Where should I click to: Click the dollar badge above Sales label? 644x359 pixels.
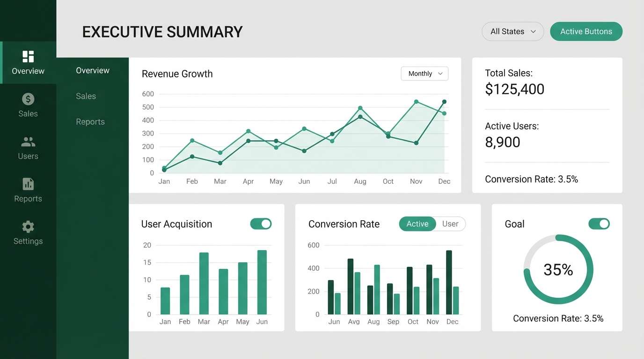click(28, 99)
